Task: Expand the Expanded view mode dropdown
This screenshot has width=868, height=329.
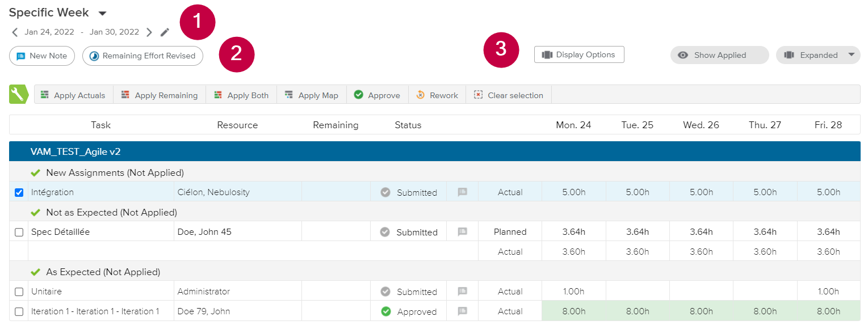Action: coord(850,55)
